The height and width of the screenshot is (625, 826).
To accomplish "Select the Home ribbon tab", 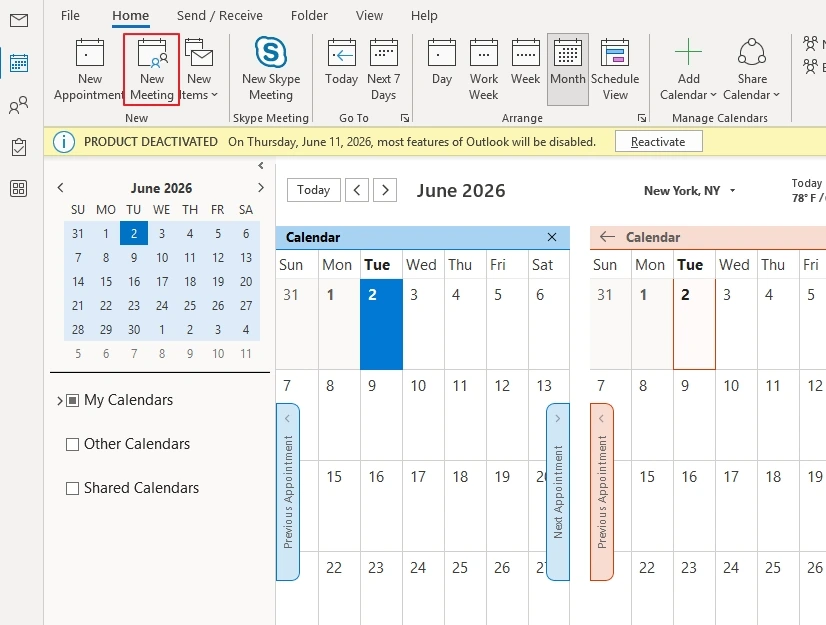I will [x=131, y=16].
